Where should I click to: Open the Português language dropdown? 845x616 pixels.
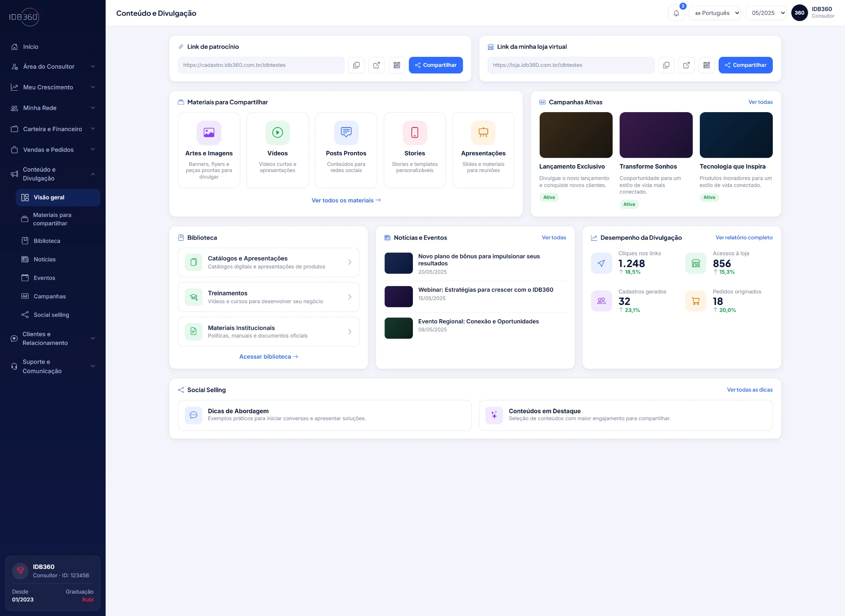pyautogui.click(x=715, y=13)
